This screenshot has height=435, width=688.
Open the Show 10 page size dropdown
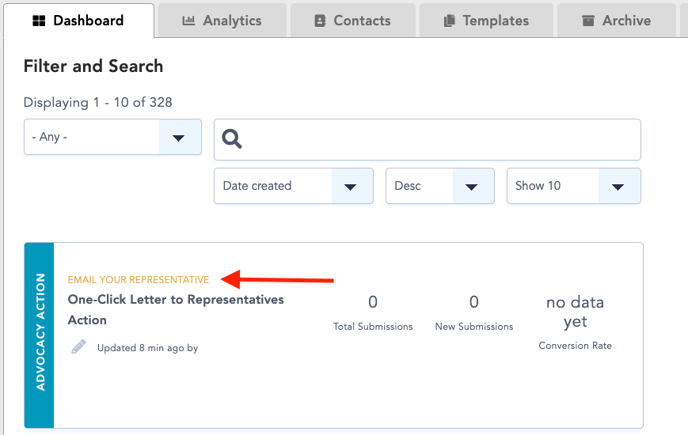point(573,186)
